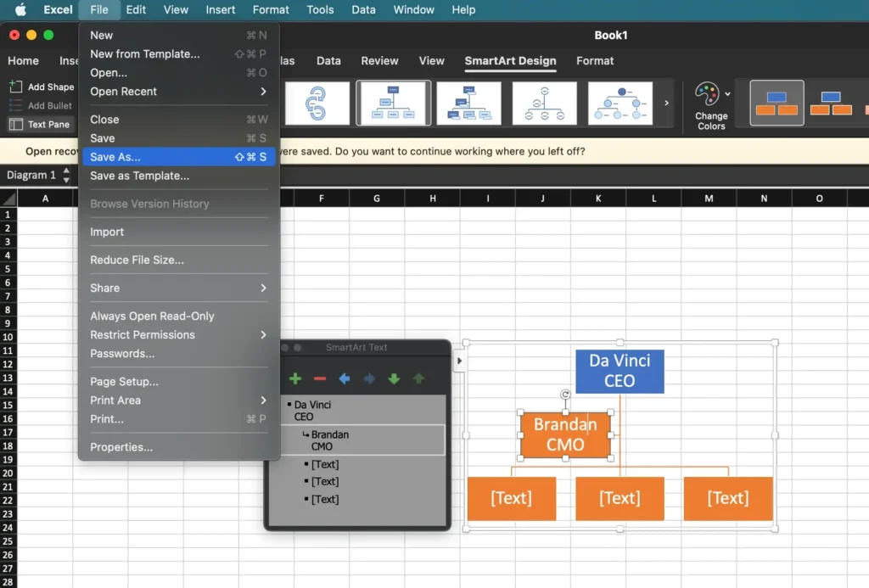Open the Data menu in menu bar
Image resolution: width=869 pixels, height=588 pixels.
[x=363, y=9]
